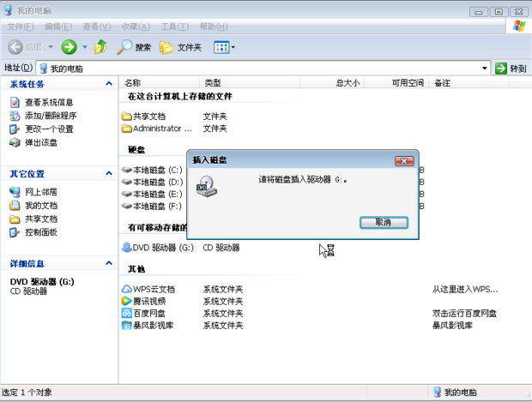Select 本地磁盘 (C:) drive icon
The image size is (532, 402).
[126, 170]
